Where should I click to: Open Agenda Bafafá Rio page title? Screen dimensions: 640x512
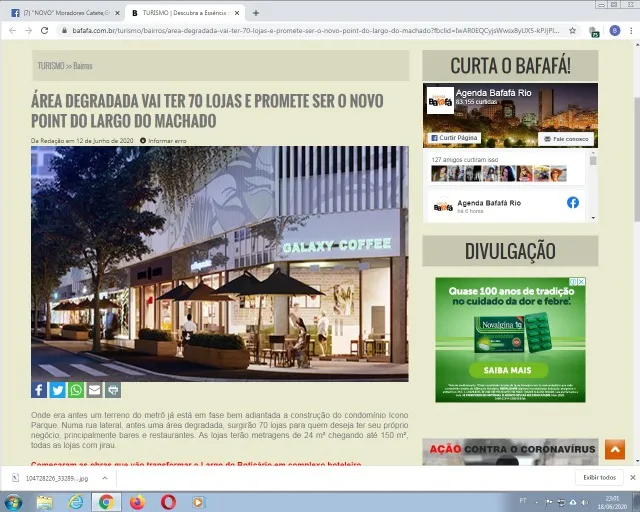[x=493, y=93]
